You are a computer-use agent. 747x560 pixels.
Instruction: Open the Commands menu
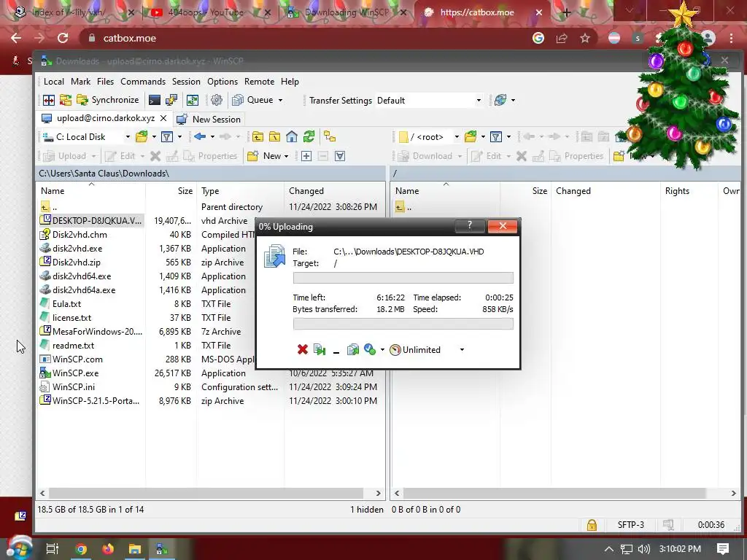[143, 82]
